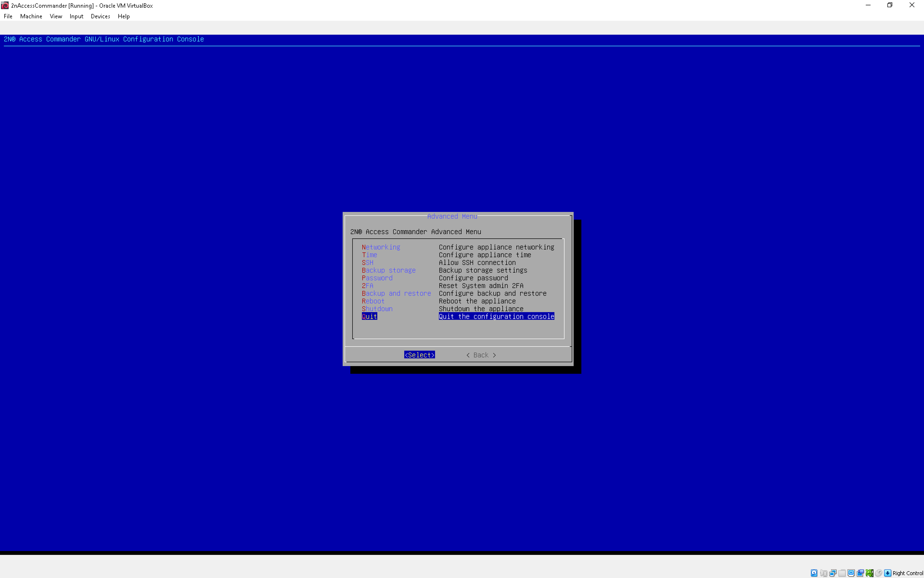Select the Backup and restore entry
Screen dimensions: 924x578
coord(396,293)
